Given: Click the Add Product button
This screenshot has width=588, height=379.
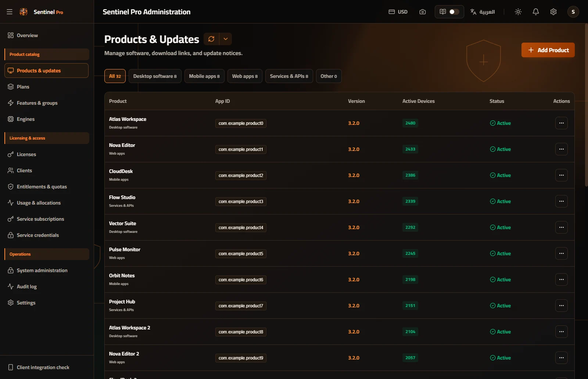Looking at the screenshot, I should [548, 50].
